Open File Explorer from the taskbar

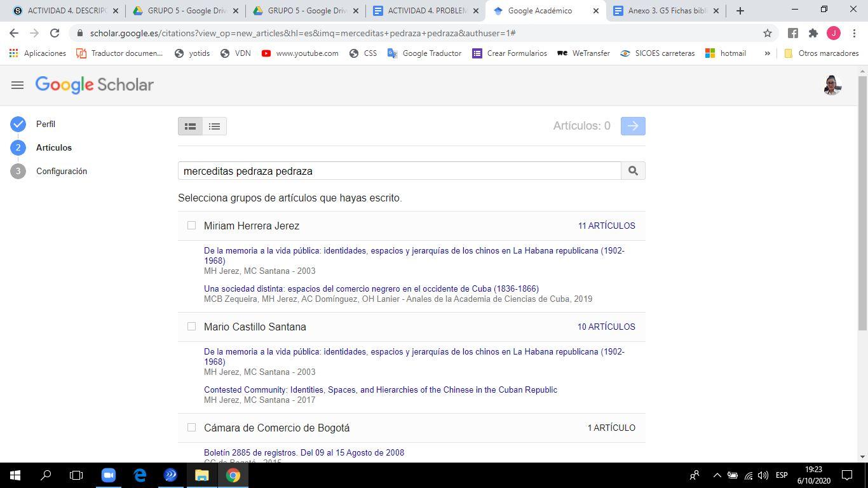click(x=201, y=475)
